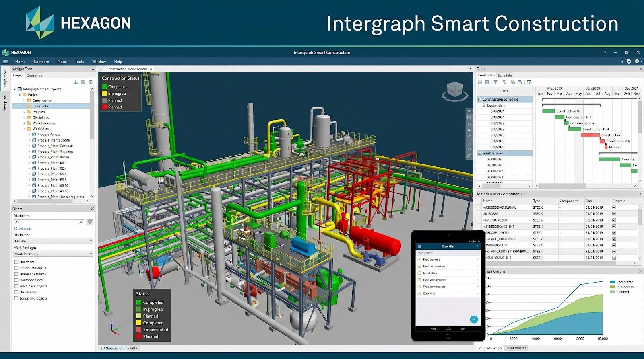Toggle the Inead alies checkbox on tablet
The image size is (644, 359).
coord(419,273)
